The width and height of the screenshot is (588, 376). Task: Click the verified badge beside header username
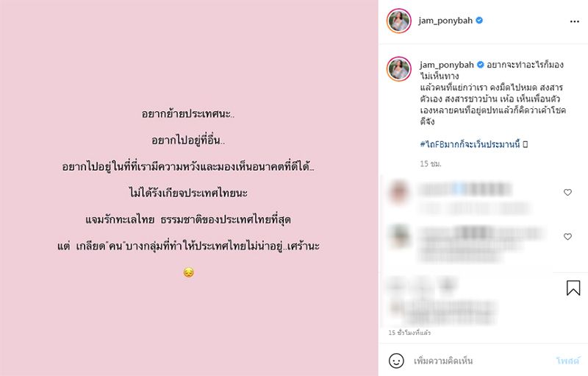479,21
